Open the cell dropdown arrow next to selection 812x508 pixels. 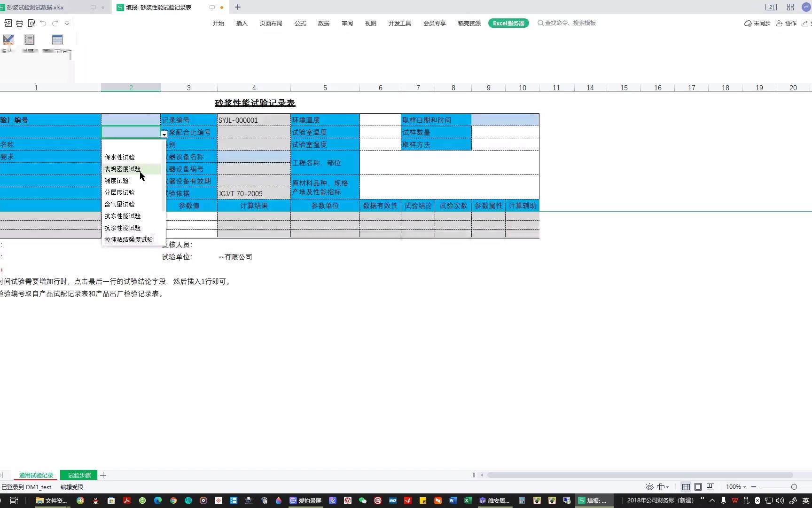(x=164, y=135)
